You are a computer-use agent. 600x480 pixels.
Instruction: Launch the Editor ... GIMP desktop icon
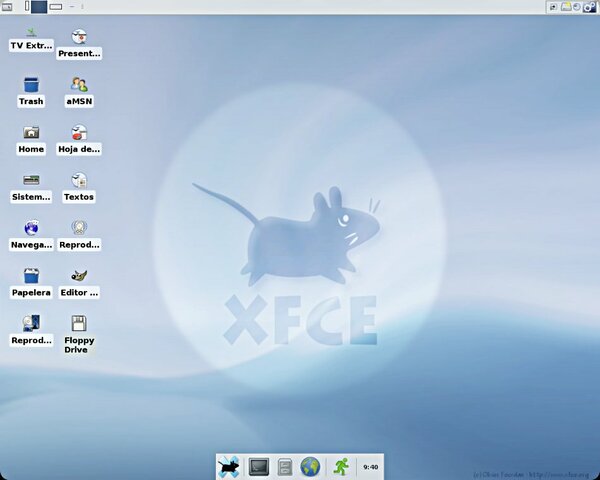point(79,284)
